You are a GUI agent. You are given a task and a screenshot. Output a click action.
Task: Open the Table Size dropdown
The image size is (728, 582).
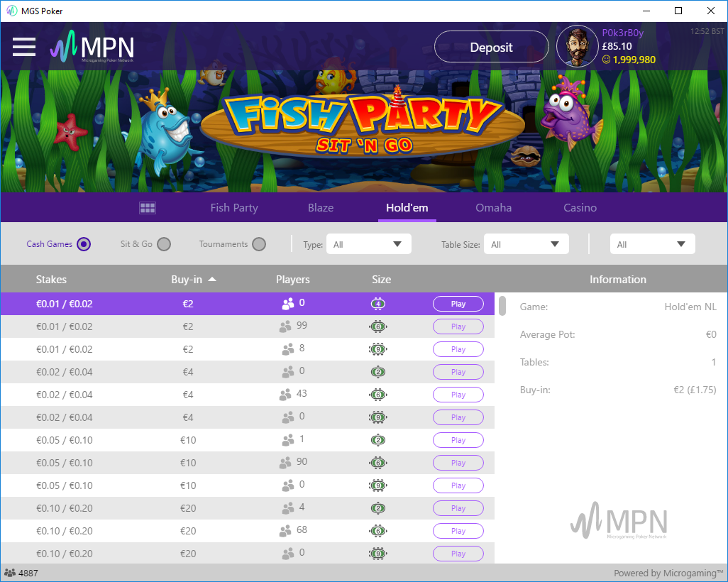pyautogui.click(x=526, y=244)
